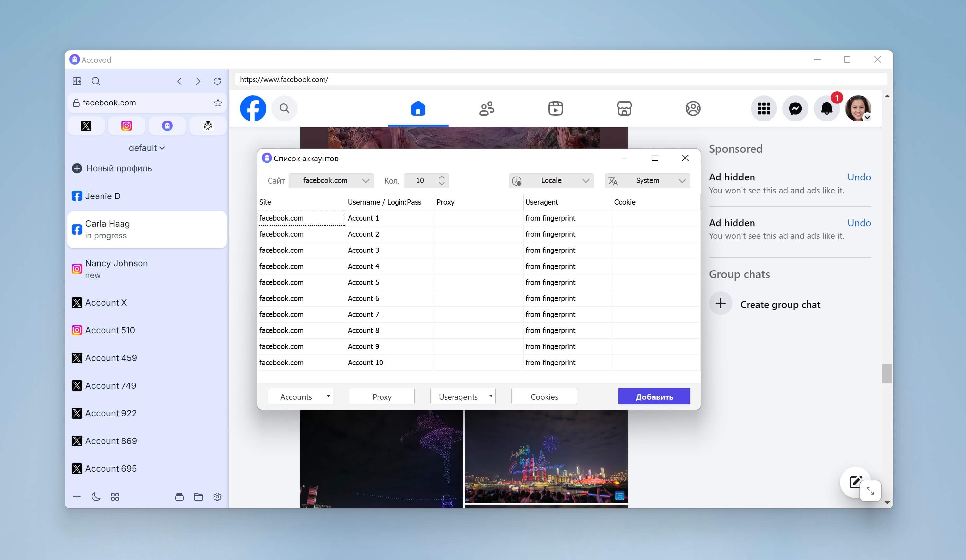
Task: Increase the Кол. count stepper
Action: [442, 177]
